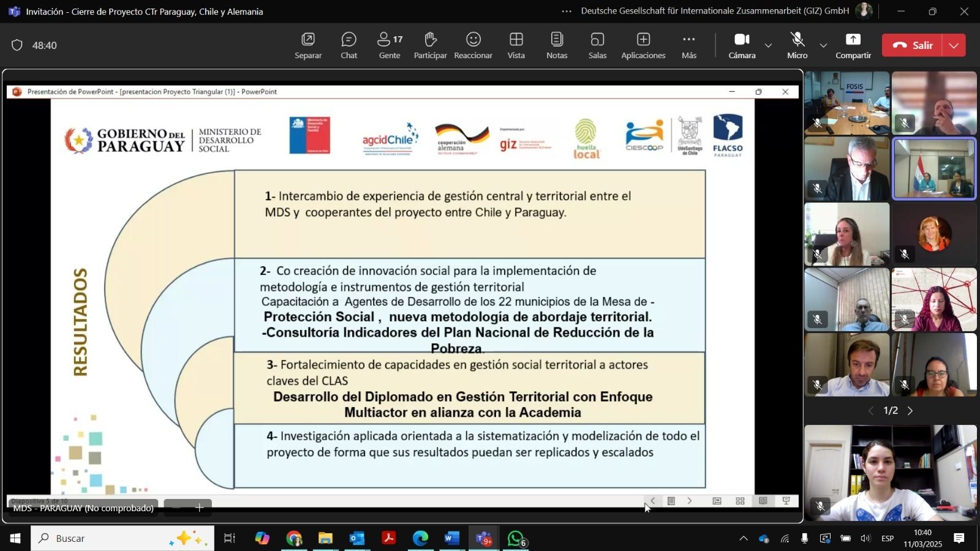
Task: Open Microsoft Word from the taskbar
Action: (452, 538)
